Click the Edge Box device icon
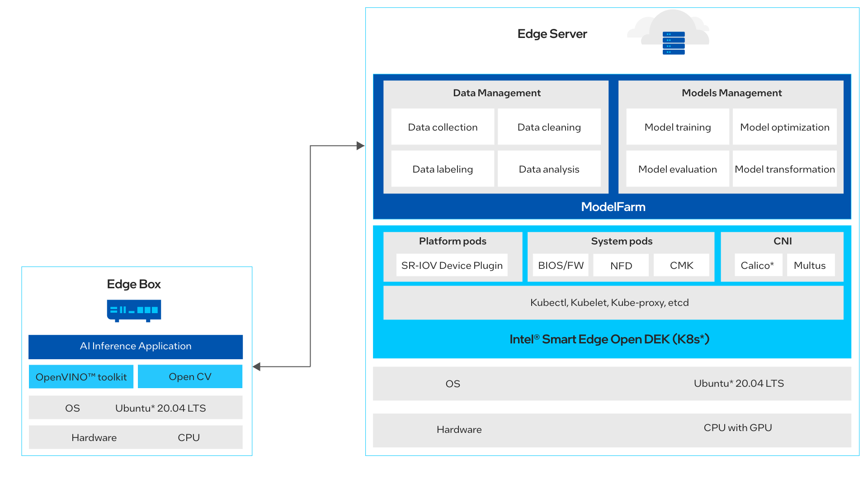868x488 pixels. [x=134, y=310]
